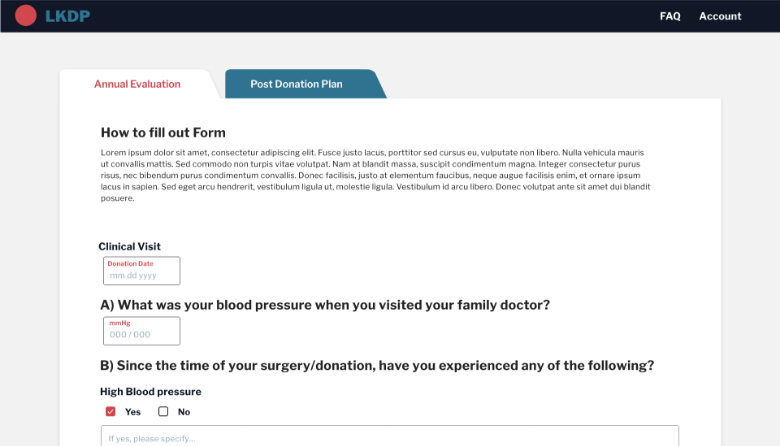Click the 'Yes' label text
This screenshot has height=446, width=780.
click(x=133, y=412)
